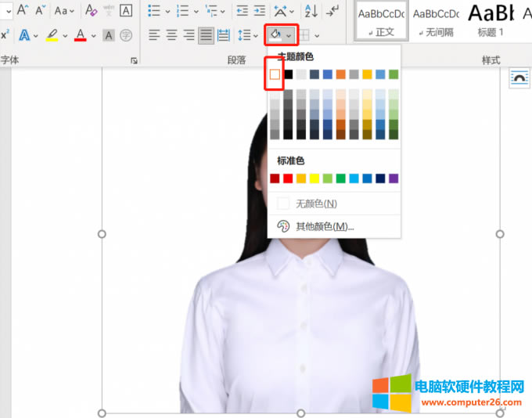Select 无颜色(N) in the shading menu
532x418 pixels.
click(316, 204)
